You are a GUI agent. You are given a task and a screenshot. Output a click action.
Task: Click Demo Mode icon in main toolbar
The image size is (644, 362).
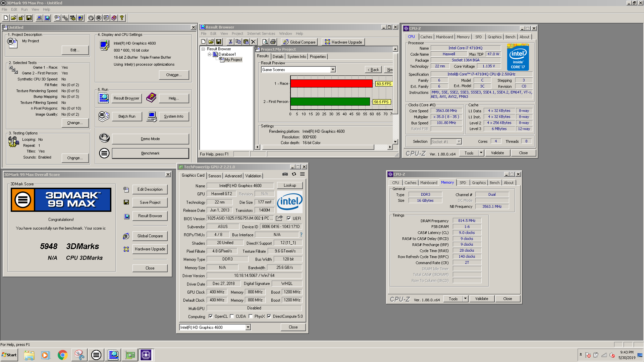91,18
